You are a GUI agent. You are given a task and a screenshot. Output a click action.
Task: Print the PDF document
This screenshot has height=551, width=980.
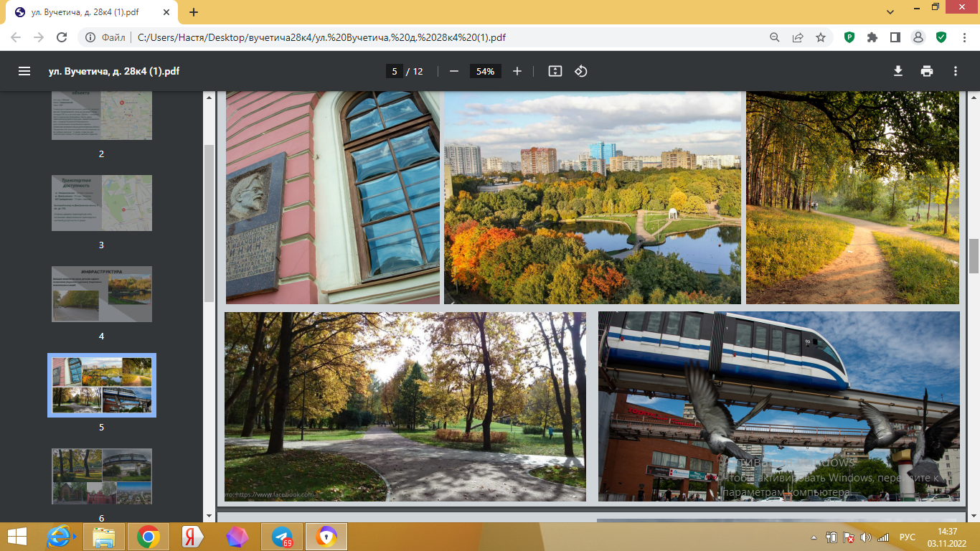[927, 71]
